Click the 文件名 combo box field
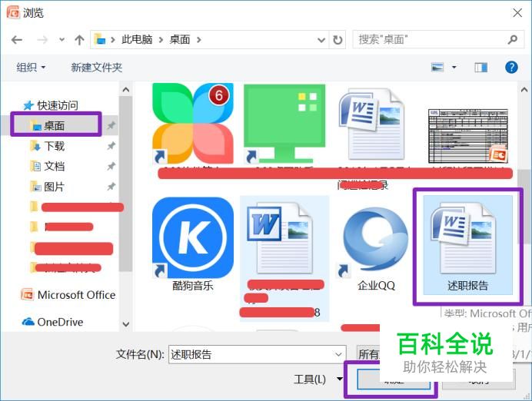The image size is (532, 401). click(258, 355)
